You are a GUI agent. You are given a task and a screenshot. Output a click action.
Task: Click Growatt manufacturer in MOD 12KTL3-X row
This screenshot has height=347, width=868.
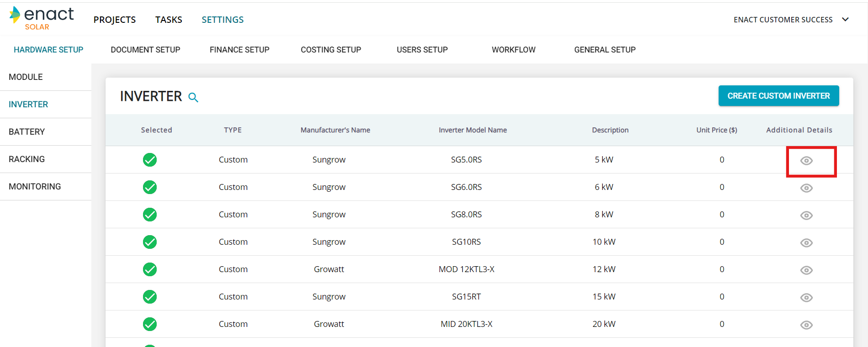pos(329,269)
